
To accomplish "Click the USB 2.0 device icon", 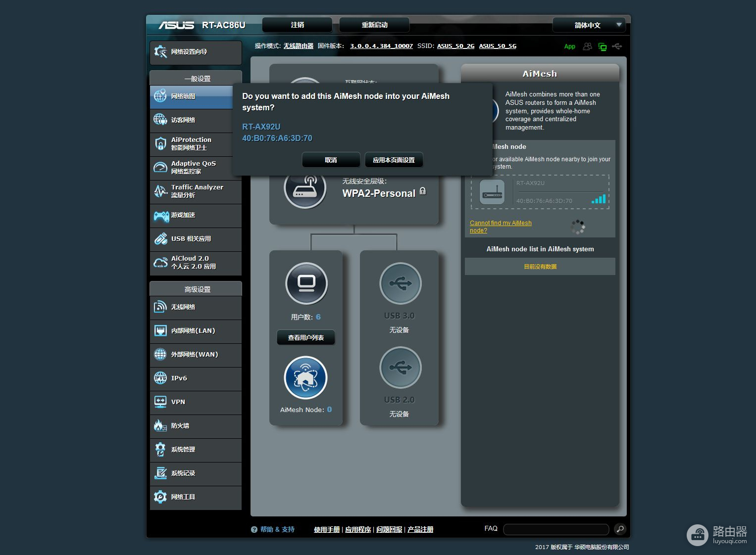I will (x=400, y=368).
